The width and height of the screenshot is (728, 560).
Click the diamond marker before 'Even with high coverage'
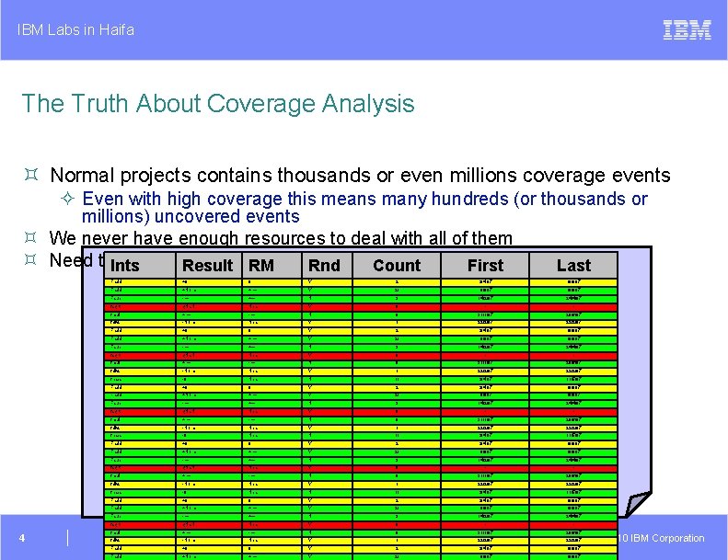(x=68, y=199)
